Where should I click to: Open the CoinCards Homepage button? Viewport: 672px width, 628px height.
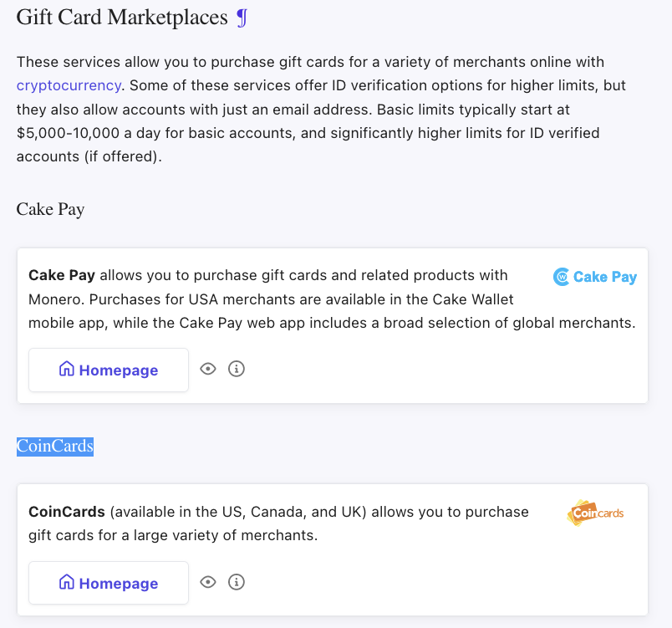[x=109, y=583]
